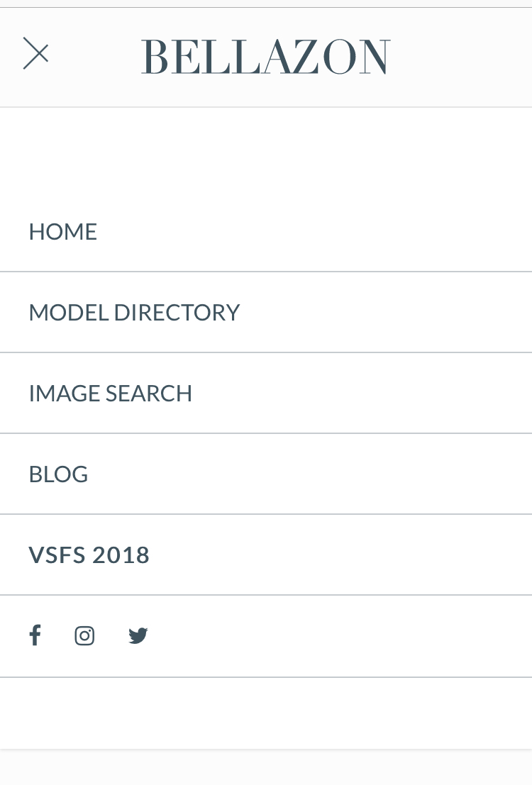Viewport: 532px width, 785px height.
Task: Open the VSFS 2018 page
Action: (x=89, y=555)
